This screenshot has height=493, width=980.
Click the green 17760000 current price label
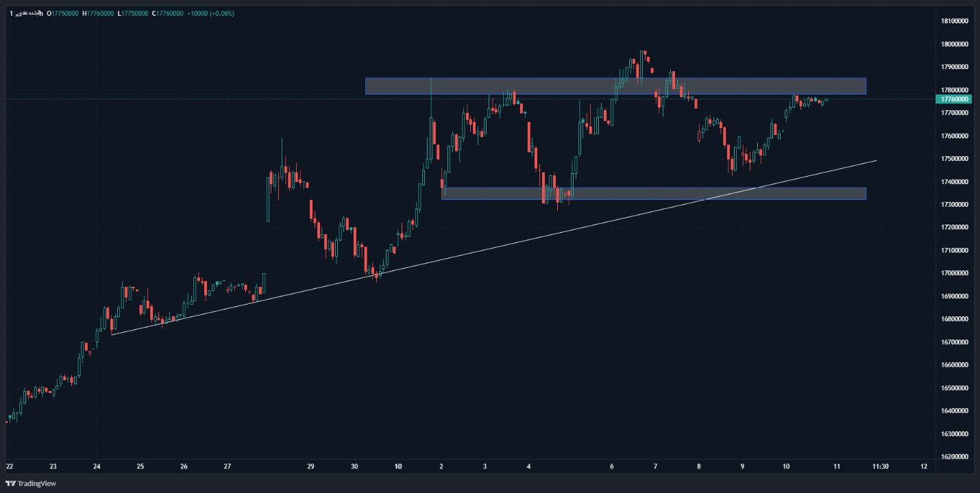pos(953,99)
